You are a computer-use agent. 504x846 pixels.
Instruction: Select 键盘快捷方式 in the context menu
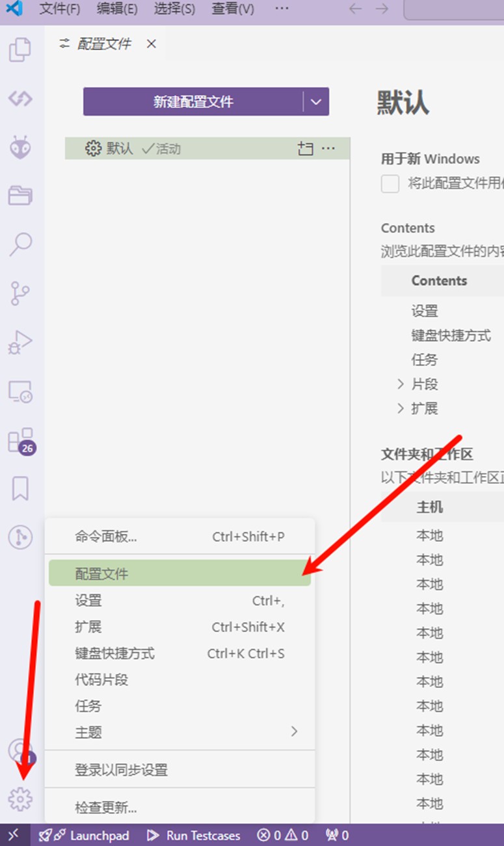(179, 654)
